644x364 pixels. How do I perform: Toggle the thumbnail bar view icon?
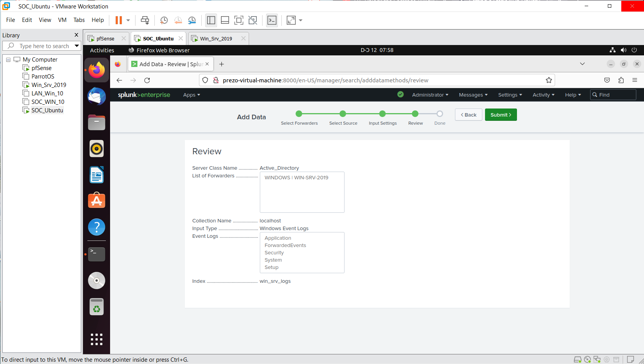(x=225, y=20)
